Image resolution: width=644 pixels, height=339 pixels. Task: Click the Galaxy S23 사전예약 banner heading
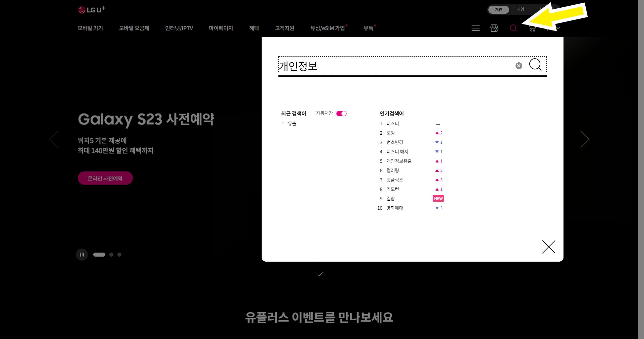coord(146,119)
